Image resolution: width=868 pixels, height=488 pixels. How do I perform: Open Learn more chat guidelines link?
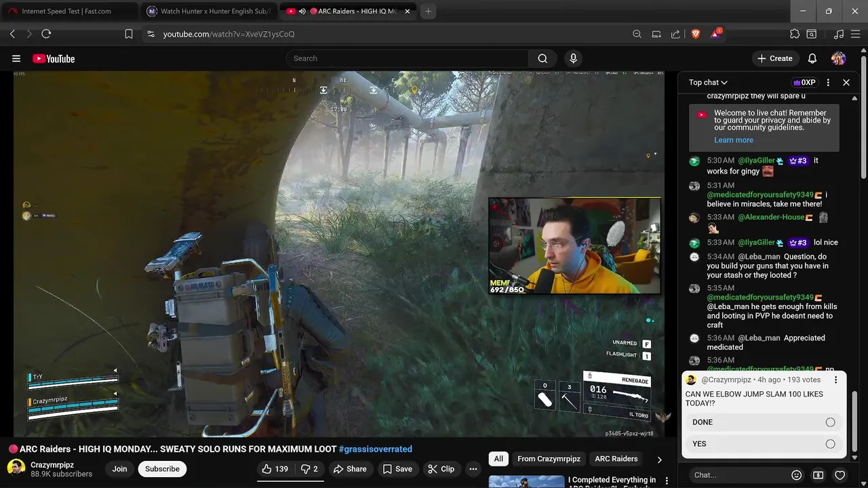[x=733, y=140]
